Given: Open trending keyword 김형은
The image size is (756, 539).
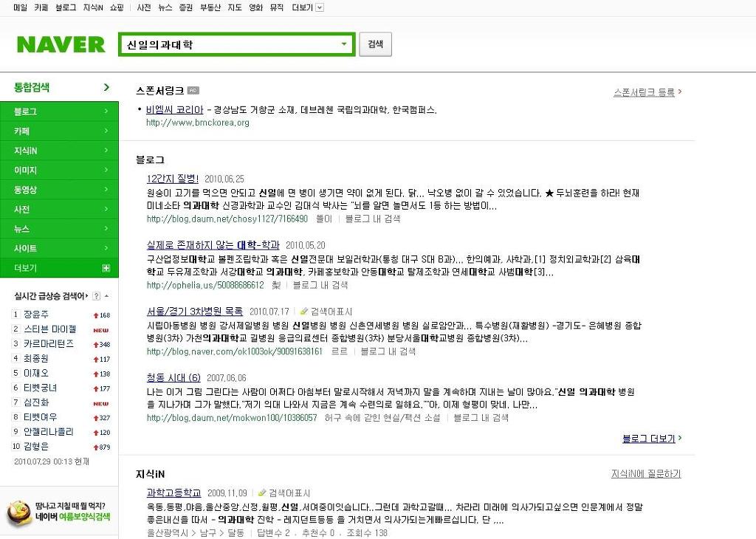Looking at the screenshot, I should point(36,447).
